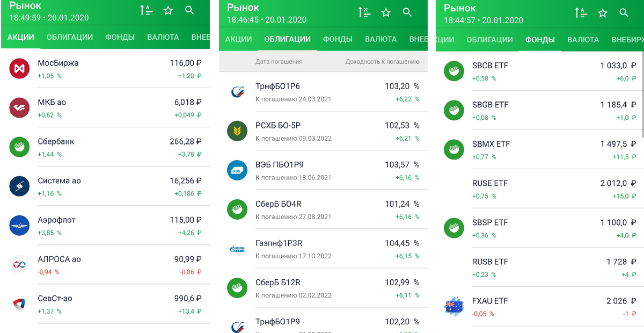Tap the sort icon in the Фонды screen

pyautogui.click(x=581, y=12)
